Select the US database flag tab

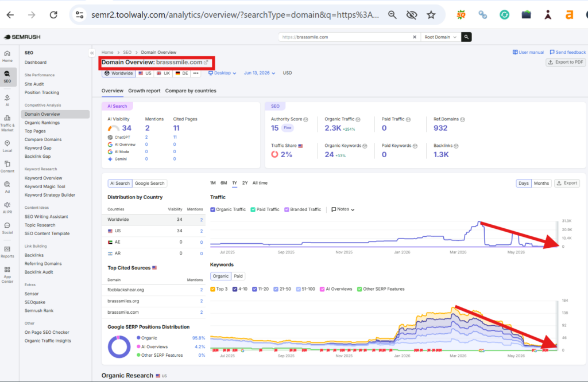coord(145,73)
